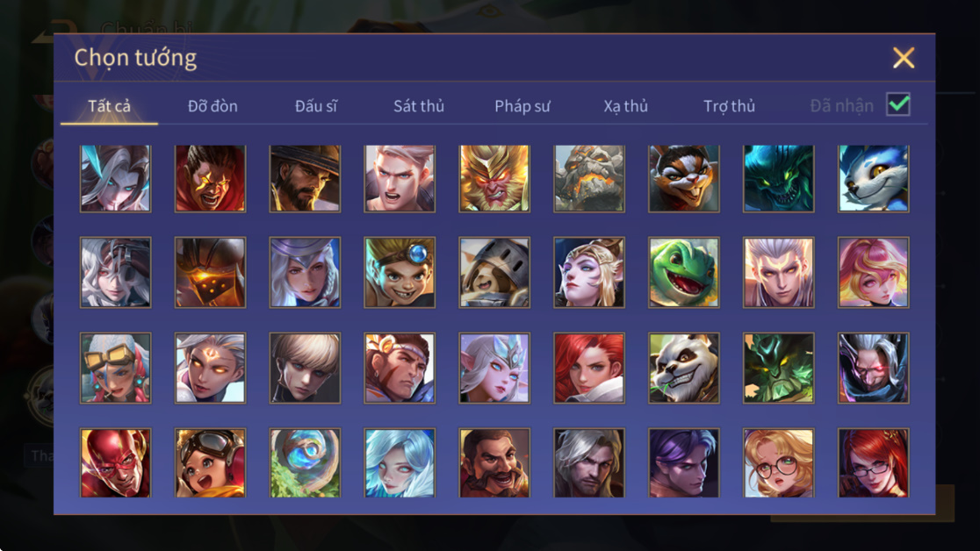
Task: Switch to Đấu sĩ tab
Action: pos(315,106)
